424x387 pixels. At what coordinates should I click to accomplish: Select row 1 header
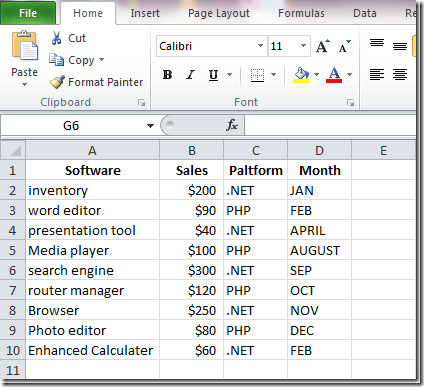(13, 170)
